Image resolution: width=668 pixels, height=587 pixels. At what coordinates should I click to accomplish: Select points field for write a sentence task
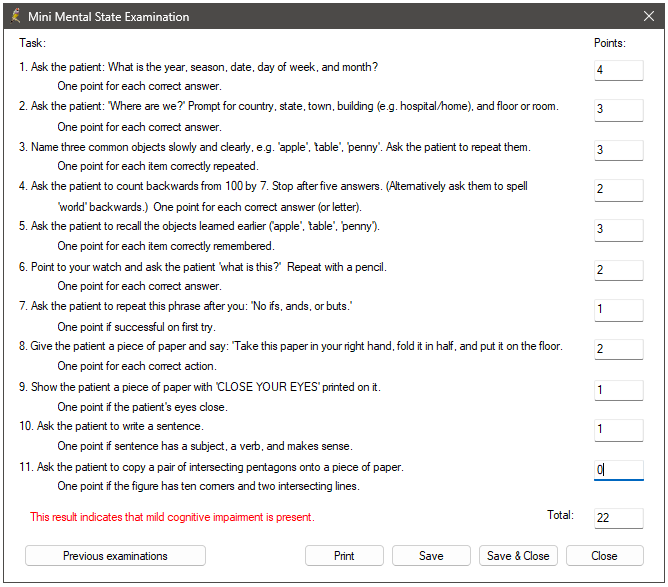619,430
